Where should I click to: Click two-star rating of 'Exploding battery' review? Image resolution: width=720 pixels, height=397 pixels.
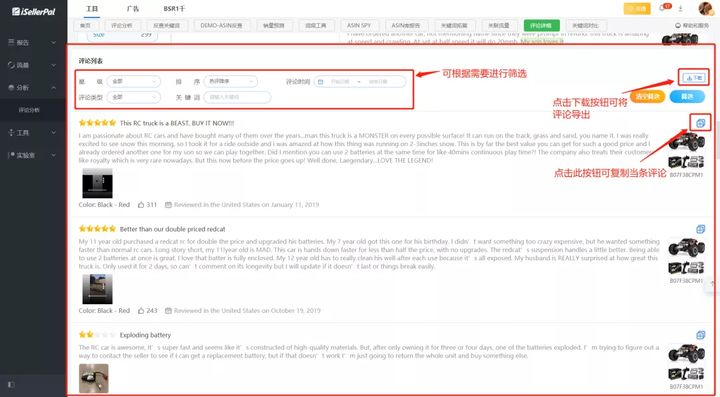(97, 334)
